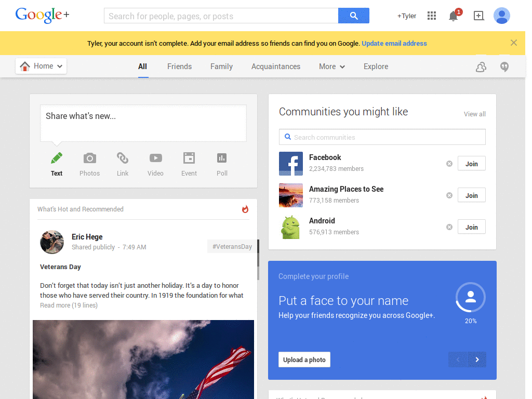Expand the Home navigation dropdown
Image resolution: width=532 pixels, height=399 pixels.
pyautogui.click(x=41, y=66)
